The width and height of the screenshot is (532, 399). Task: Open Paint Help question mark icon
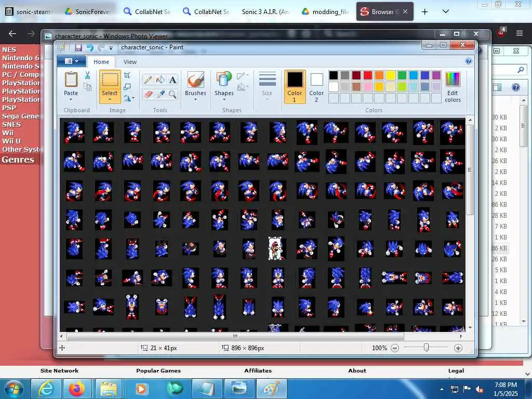[x=469, y=61]
